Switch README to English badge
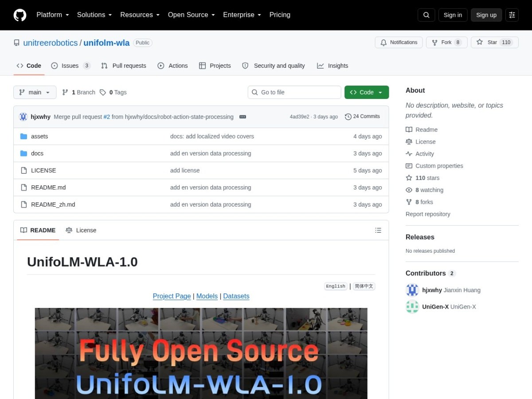Viewport: 532px width, 399px height. pos(336,286)
